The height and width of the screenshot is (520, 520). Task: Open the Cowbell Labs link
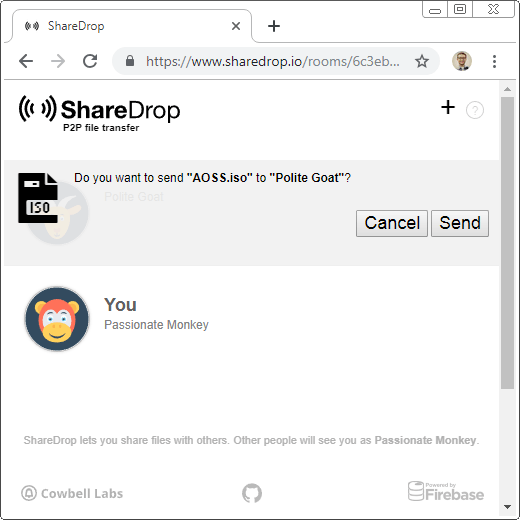pos(72,493)
